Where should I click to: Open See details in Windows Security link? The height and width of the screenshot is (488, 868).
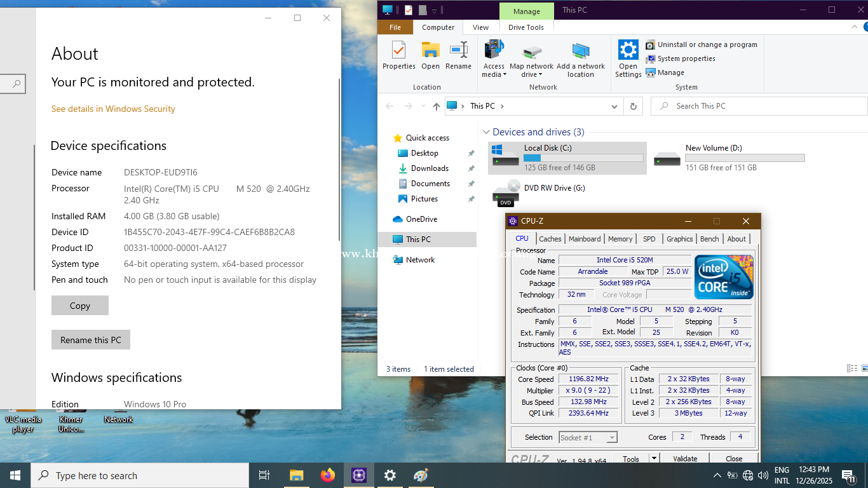113,109
